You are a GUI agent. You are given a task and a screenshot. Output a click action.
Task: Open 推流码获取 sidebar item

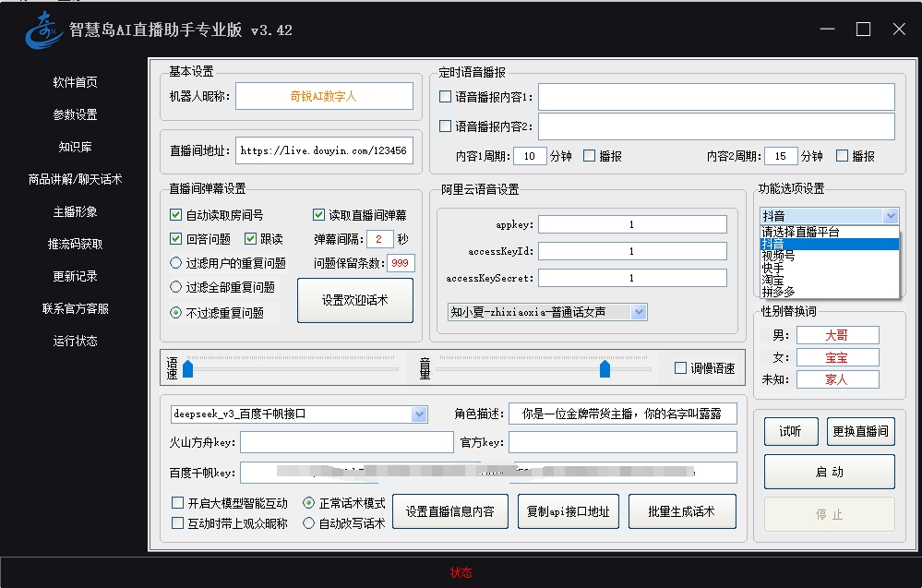pos(75,245)
